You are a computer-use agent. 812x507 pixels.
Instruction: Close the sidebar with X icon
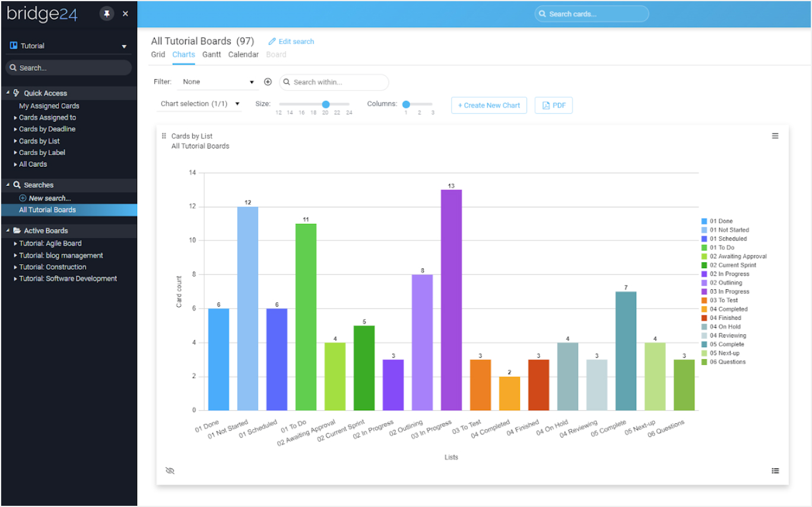(125, 14)
